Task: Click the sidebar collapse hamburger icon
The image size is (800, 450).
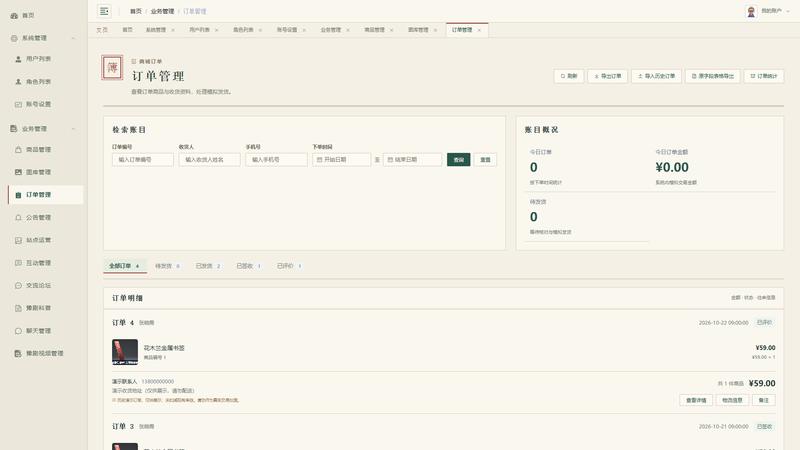Action: [x=104, y=11]
